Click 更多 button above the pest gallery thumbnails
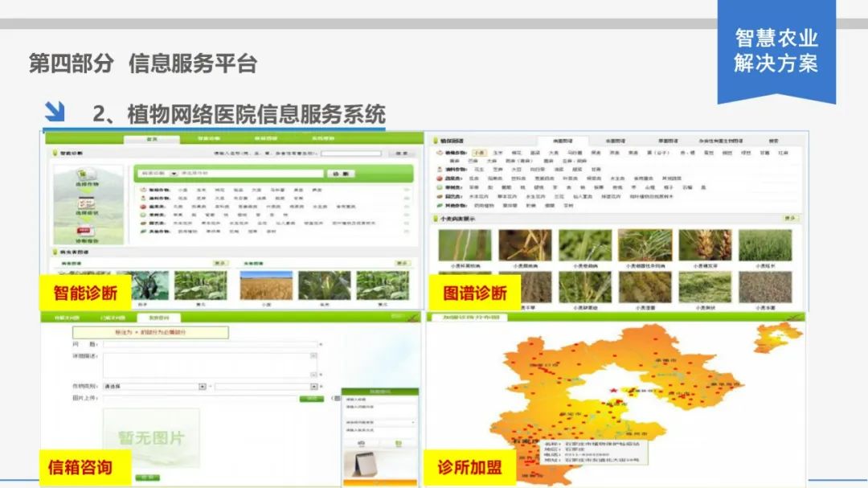The height and width of the screenshot is (488, 868). (x=403, y=263)
